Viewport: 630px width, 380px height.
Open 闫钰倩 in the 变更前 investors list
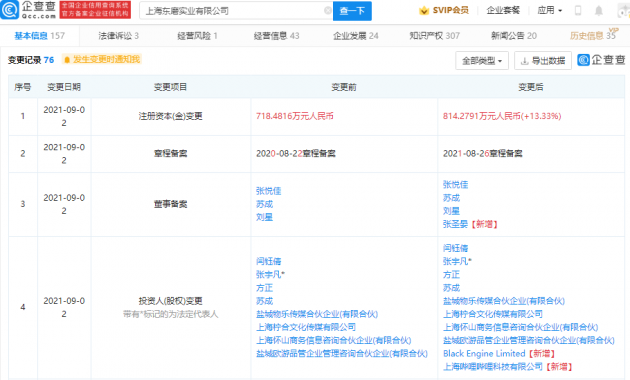pos(268,262)
